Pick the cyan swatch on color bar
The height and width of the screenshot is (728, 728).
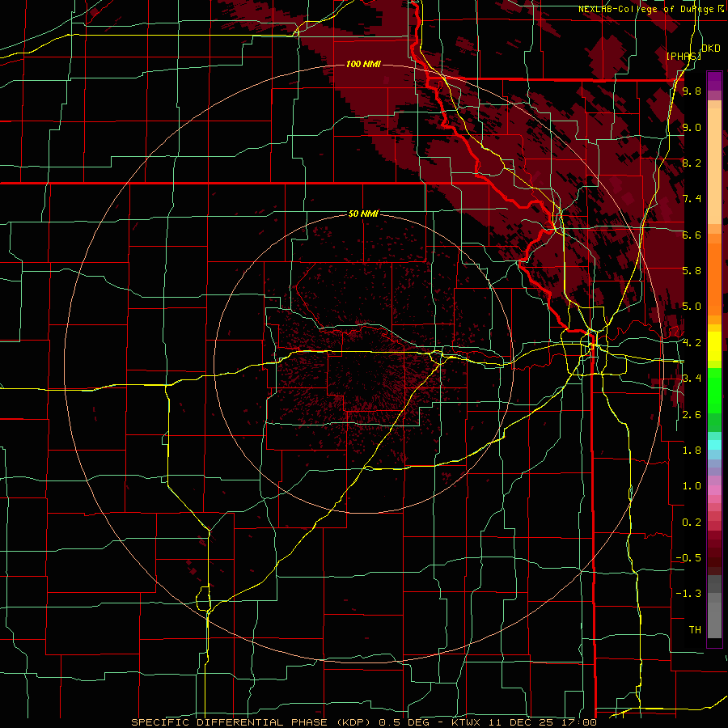click(714, 445)
